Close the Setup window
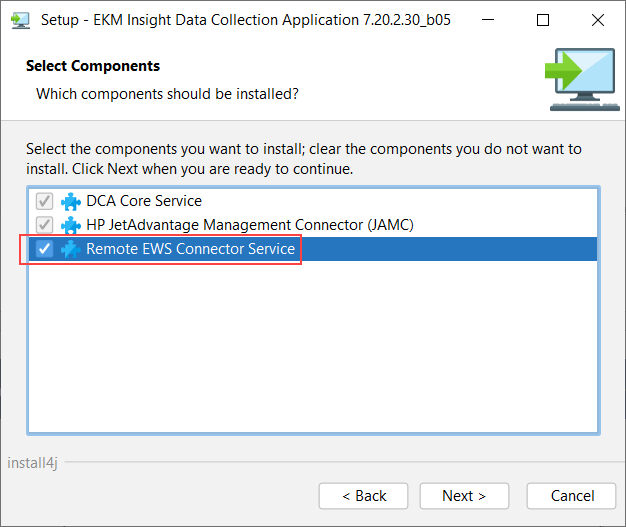Image resolution: width=626 pixels, height=527 pixels. 598,20
